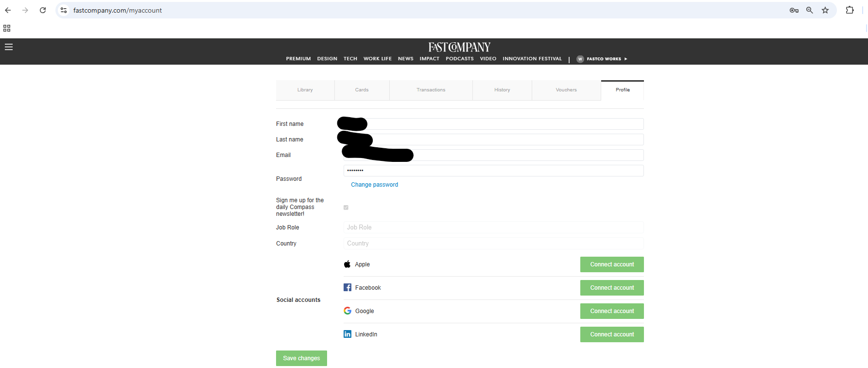This screenshot has width=868, height=368.
Task: Open the browser extensions puzzle icon
Action: pyautogui.click(x=850, y=10)
